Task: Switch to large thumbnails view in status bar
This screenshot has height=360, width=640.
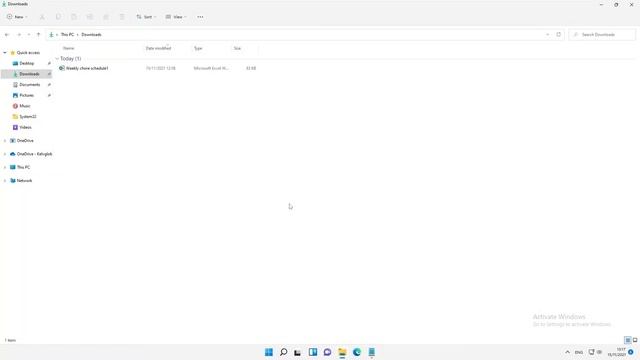Action: [635, 340]
